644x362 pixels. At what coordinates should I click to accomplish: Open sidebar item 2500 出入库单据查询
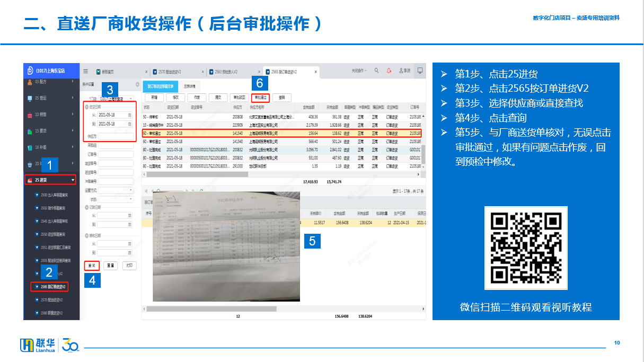pyautogui.click(x=53, y=195)
